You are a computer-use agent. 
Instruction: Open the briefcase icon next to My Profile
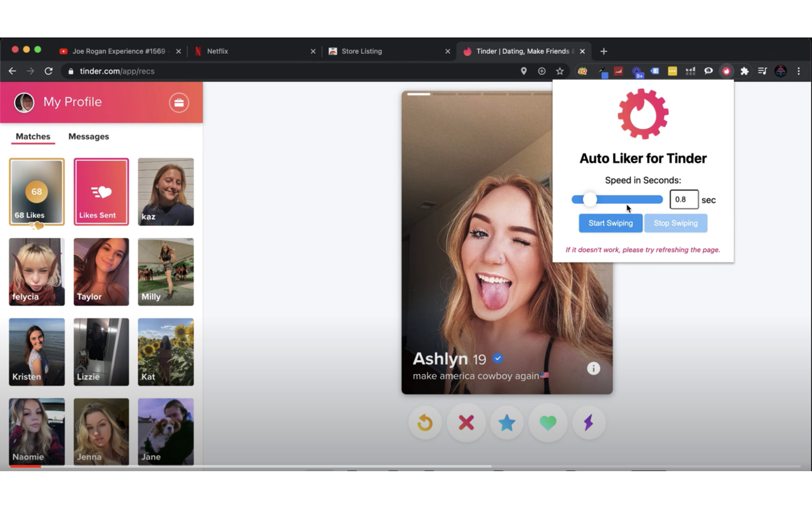(x=179, y=102)
